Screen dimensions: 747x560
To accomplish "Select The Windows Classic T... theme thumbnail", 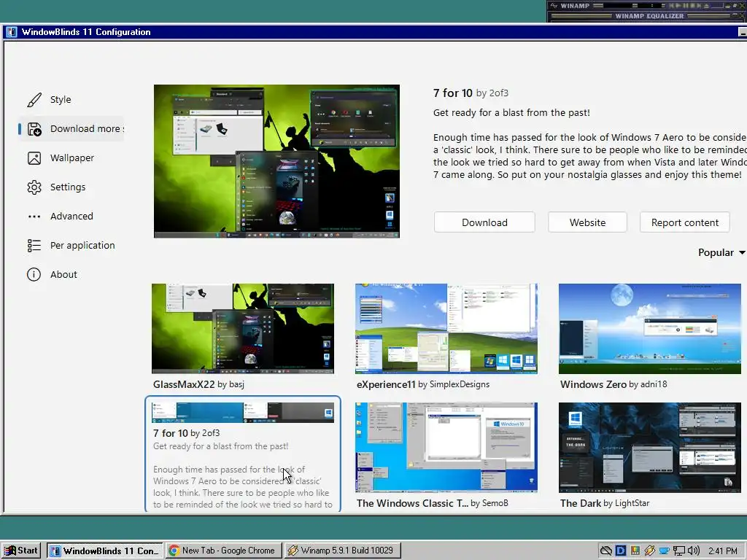I will pyautogui.click(x=446, y=448).
